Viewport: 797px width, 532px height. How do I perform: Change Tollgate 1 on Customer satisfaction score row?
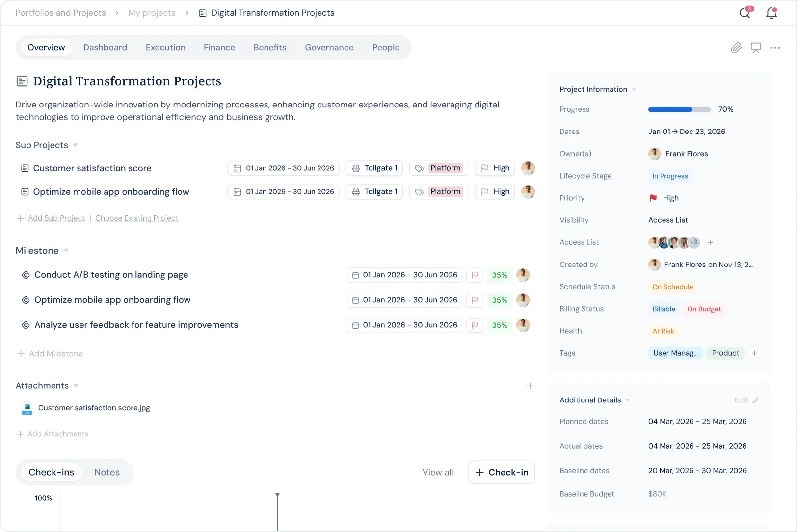[374, 168]
